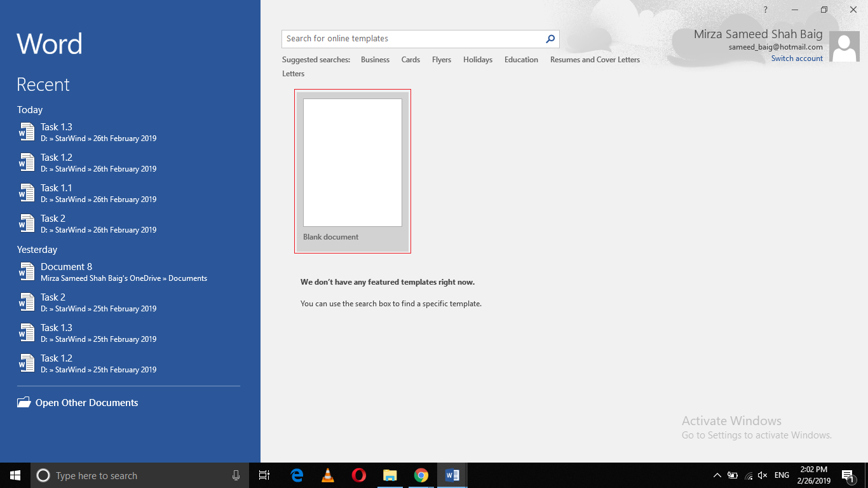868x488 pixels.
Task: Open Word help via the question mark
Action: [765, 10]
